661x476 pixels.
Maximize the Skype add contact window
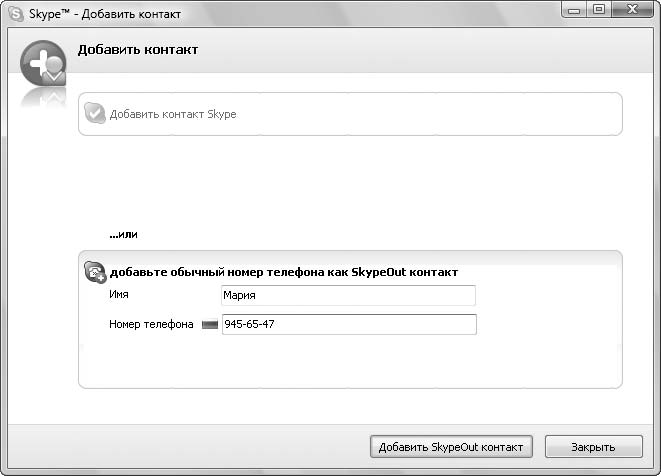(599, 10)
